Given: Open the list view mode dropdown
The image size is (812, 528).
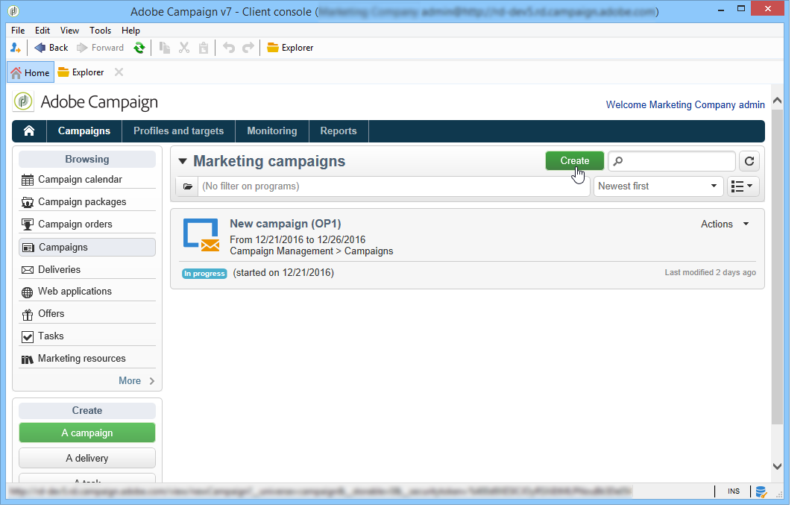Looking at the screenshot, I should tap(743, 186).
